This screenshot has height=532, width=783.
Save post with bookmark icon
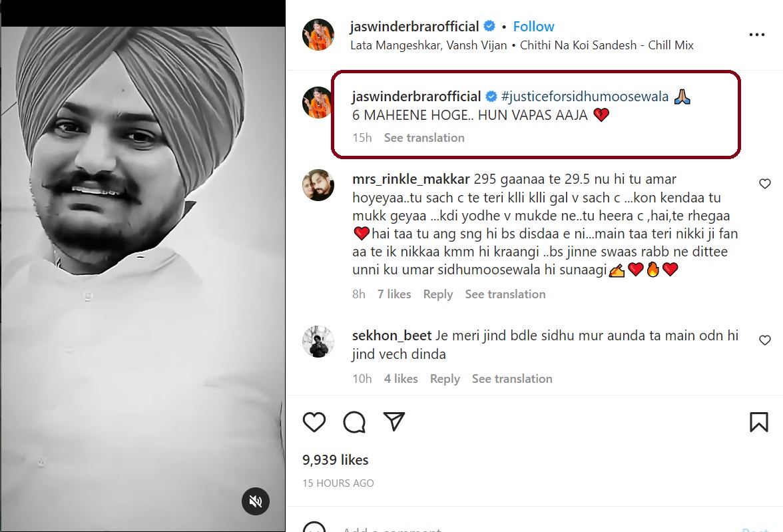click(759, 422)
